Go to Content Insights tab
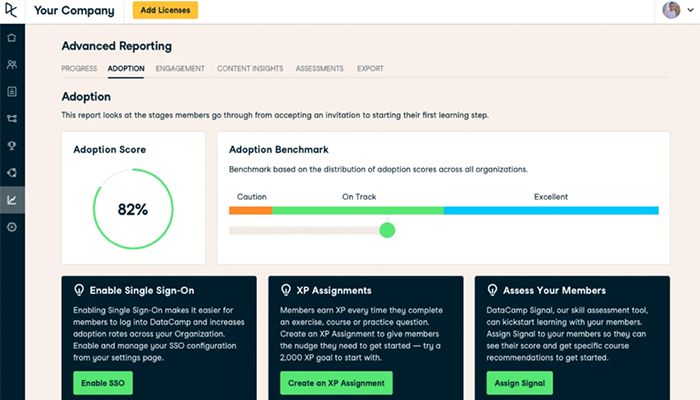This screenshot has height=400, width=700. (250, 68)
